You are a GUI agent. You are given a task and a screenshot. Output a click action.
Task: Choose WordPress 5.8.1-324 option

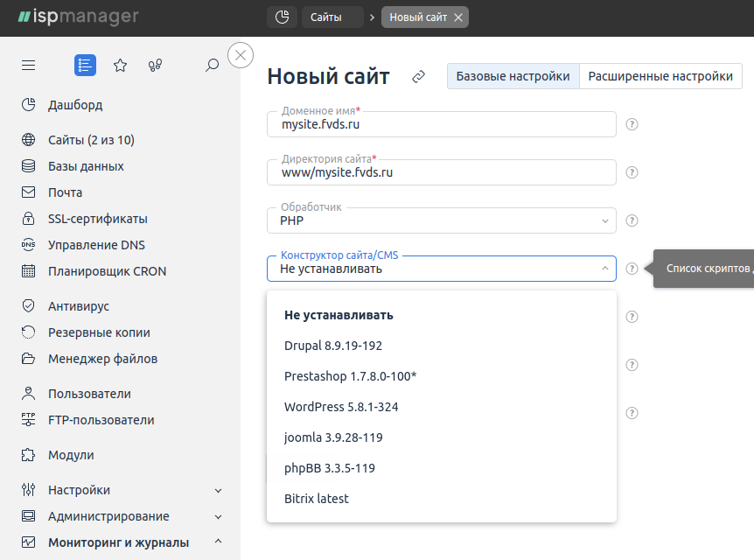coord(442,407)
